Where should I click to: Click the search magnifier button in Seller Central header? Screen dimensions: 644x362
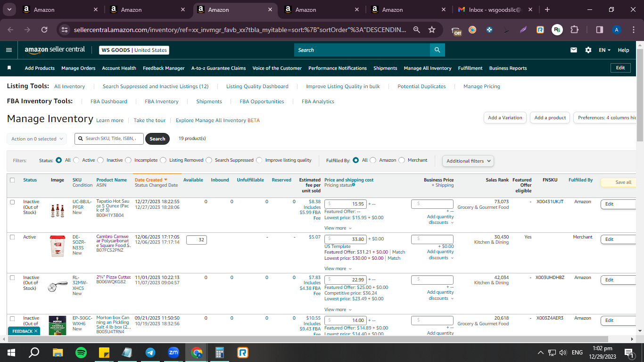click(437, 50)
